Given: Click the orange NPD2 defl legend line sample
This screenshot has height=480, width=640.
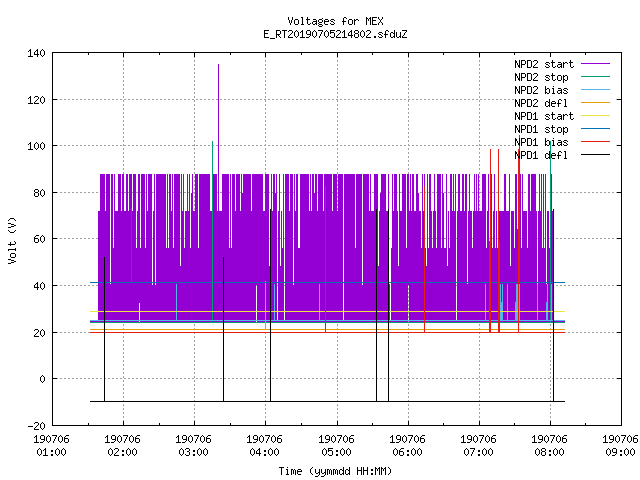Looking at the screenshot, I should tap(595, 103).
